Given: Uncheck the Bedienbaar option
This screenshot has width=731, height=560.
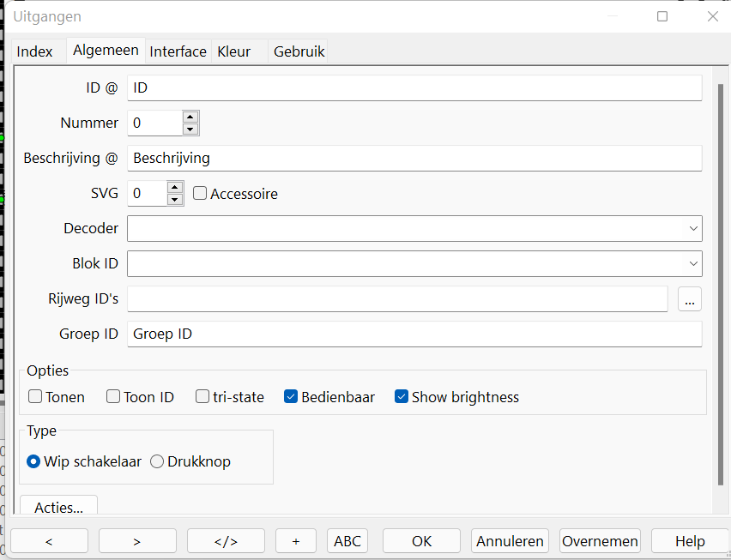Looking at the screenshot, I should tap(291, 397).
